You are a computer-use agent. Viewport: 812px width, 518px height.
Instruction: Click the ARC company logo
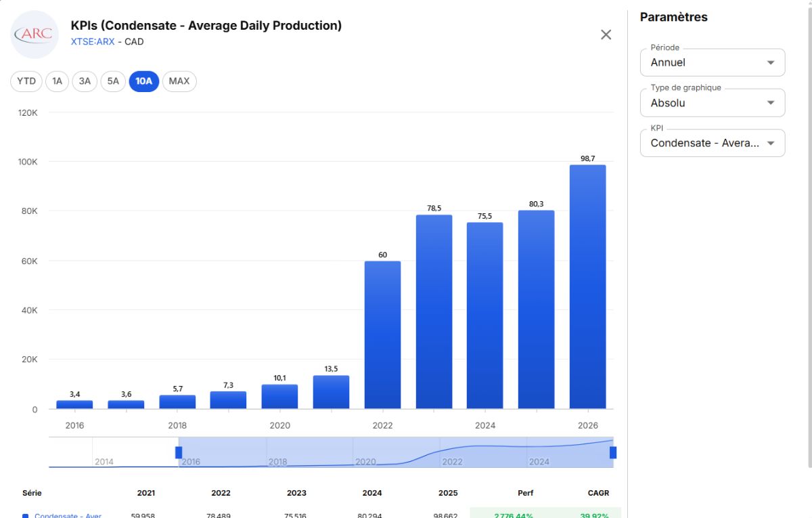coord(35,35)
